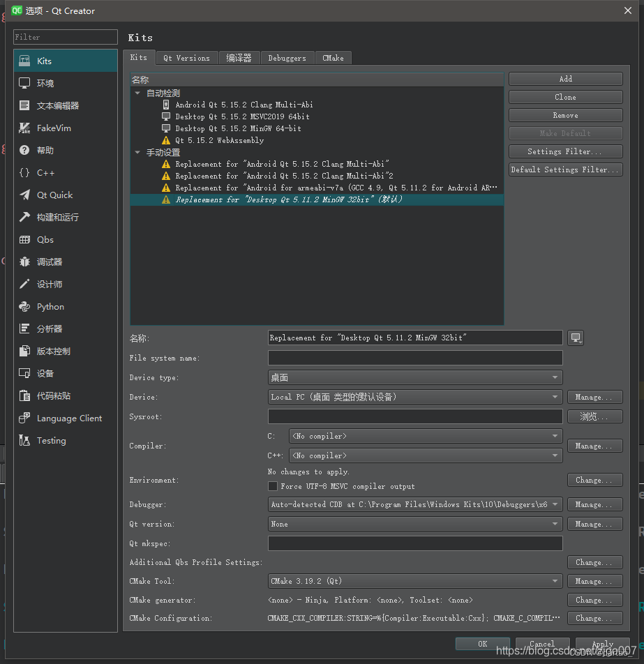This screenshot has width=644, height=664.
Task: Click Change... for Environment
Action: pos(595,480)
